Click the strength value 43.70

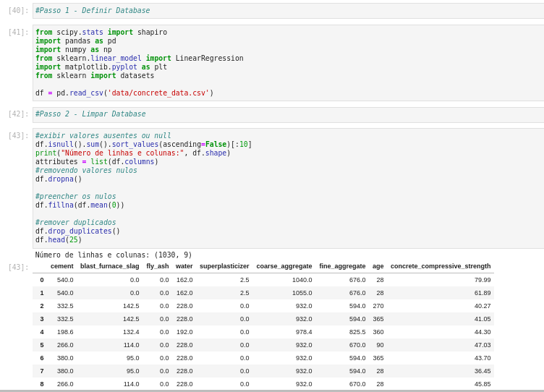tap(483, 358)
